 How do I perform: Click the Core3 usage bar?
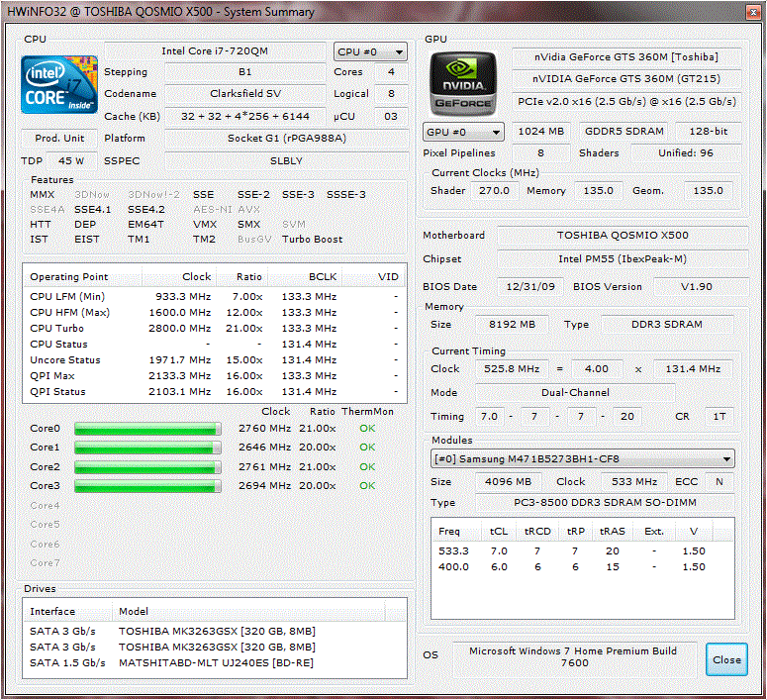click(x=146, y=486)
